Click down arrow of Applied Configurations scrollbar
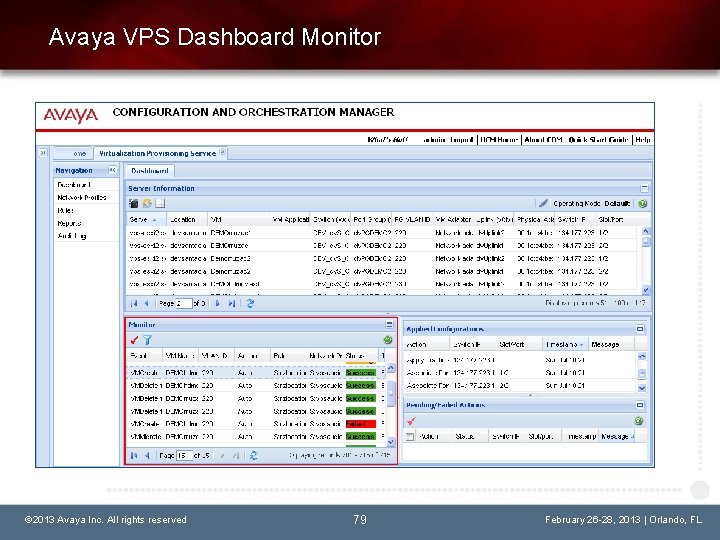The image size is (720, 540). click(x=642, y=388)
